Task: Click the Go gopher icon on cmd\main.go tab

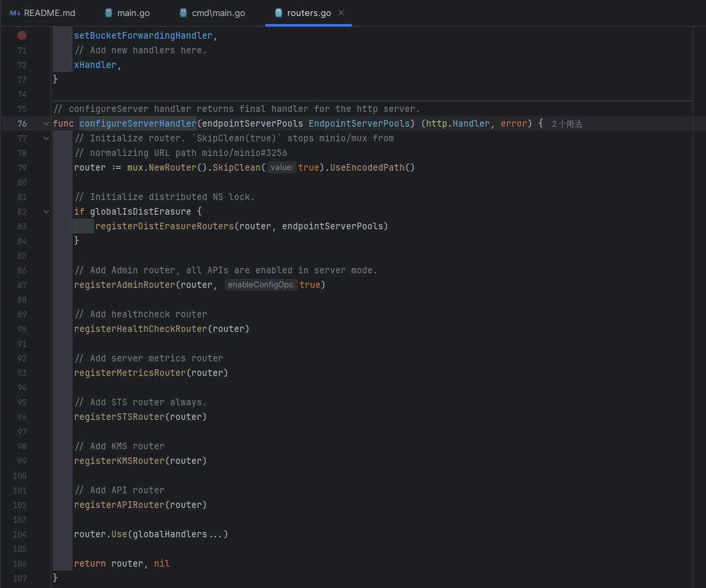Action: [x=183, y=13]
